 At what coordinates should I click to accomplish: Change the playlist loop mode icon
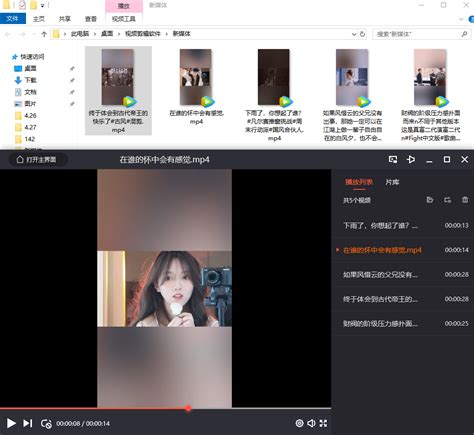click(x=447, y=200)
